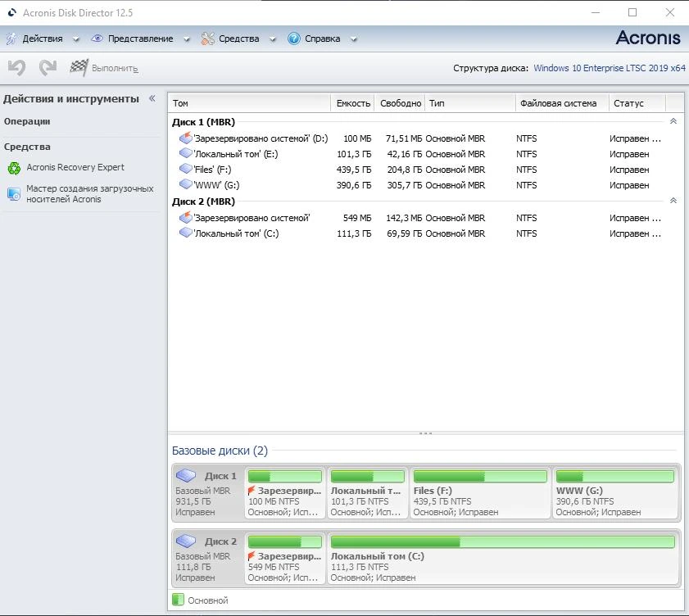Open the Справка menu

323,38
